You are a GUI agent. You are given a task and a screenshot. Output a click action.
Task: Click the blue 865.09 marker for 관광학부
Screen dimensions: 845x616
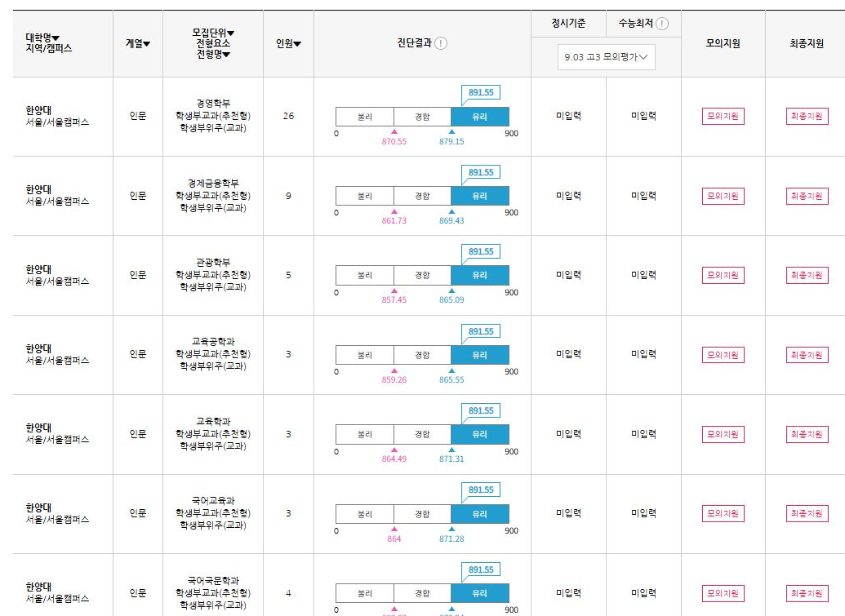[451, 290]
